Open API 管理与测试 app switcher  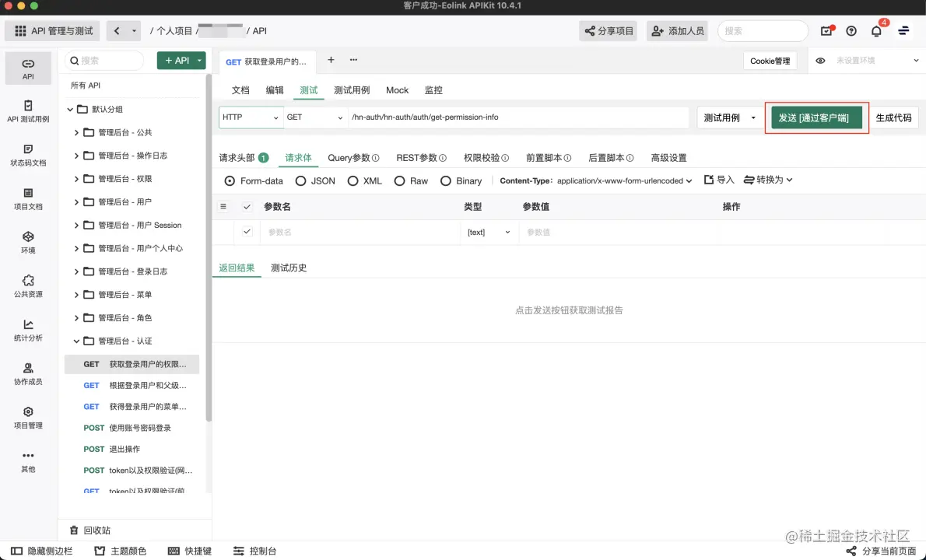point(53,30)
